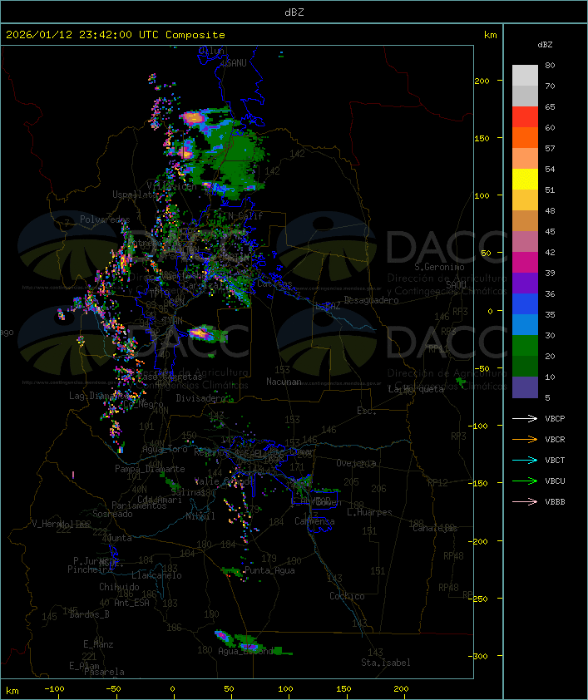Click the cyan VBCT arrow icon
This screenshot has height=700, width=588.
tap(525, 460)
